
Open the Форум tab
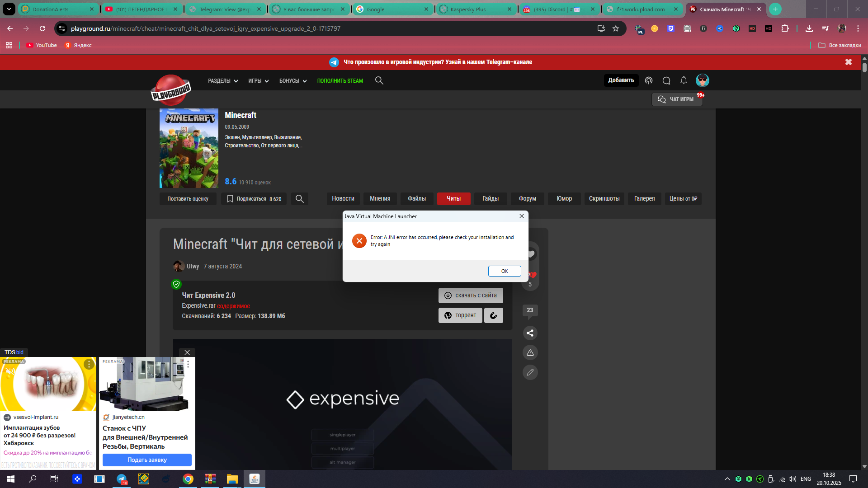527,199
